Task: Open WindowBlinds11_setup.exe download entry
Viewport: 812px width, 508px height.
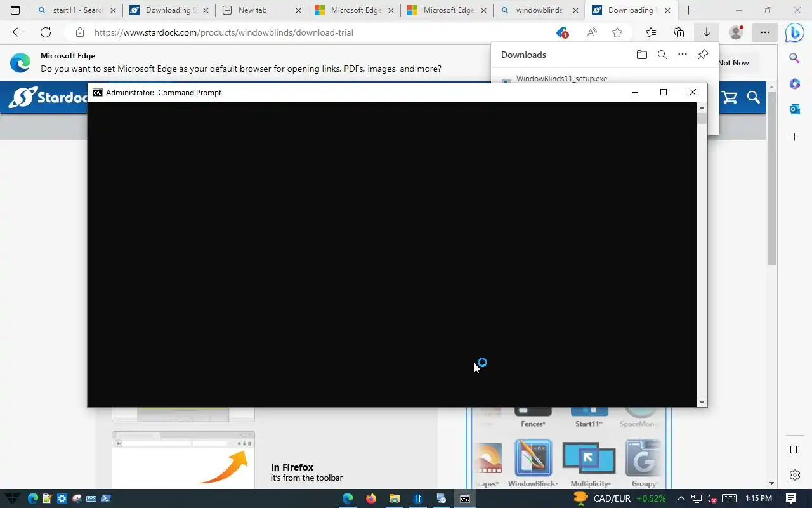Action: (x=561, y=79)
